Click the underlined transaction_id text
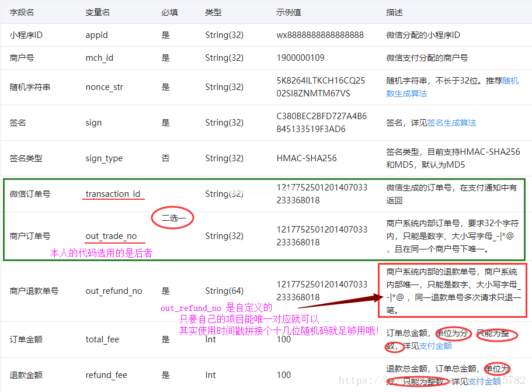The height and width of the screenshot is (392, 532). click(x=113, y=193)
